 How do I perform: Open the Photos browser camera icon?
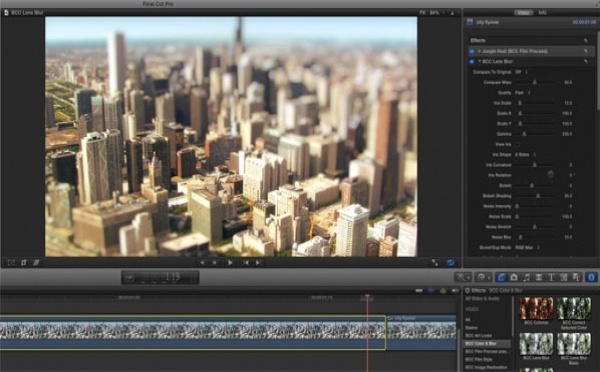(x=514, y=277)
